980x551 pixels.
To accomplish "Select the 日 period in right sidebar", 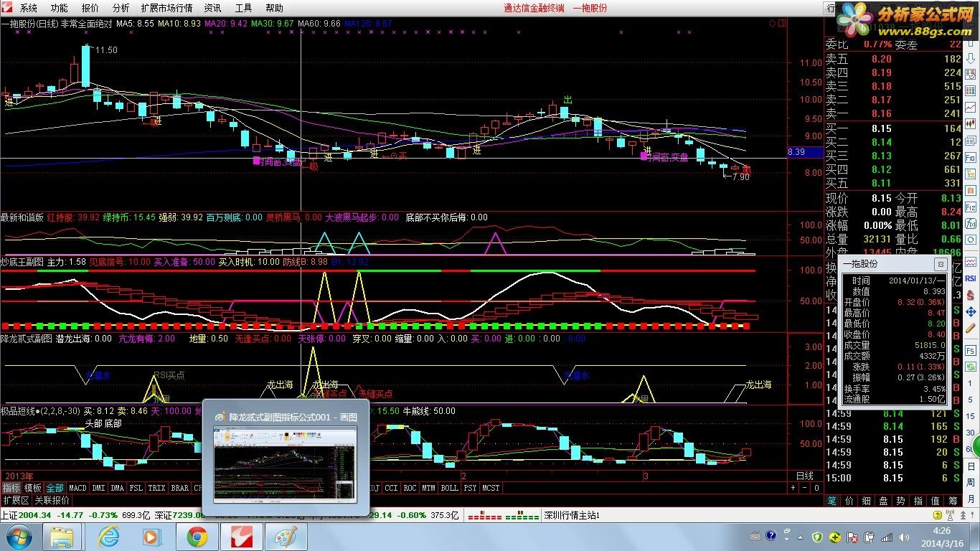I will pyautogui.click(x=971, y=466).
